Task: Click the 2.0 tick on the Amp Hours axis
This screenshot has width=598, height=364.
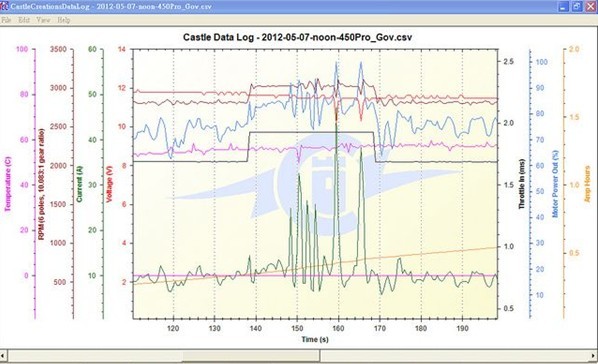Action: tap(574, 49)
